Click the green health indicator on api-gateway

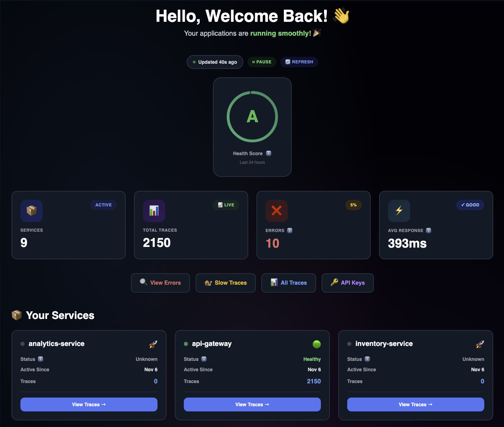(x=316, y=344)
